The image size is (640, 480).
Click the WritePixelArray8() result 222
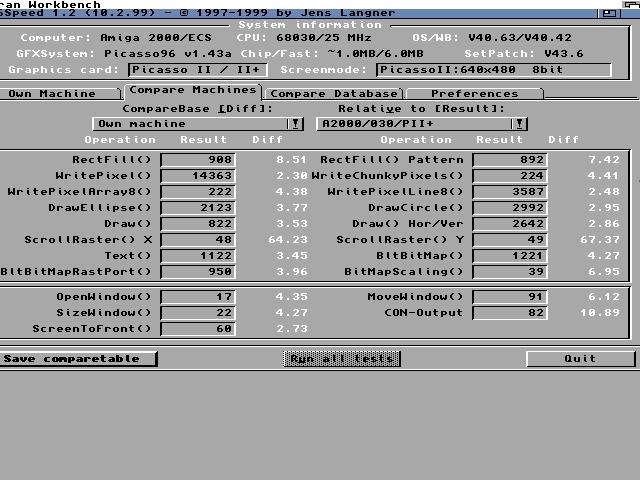point(198,191)
